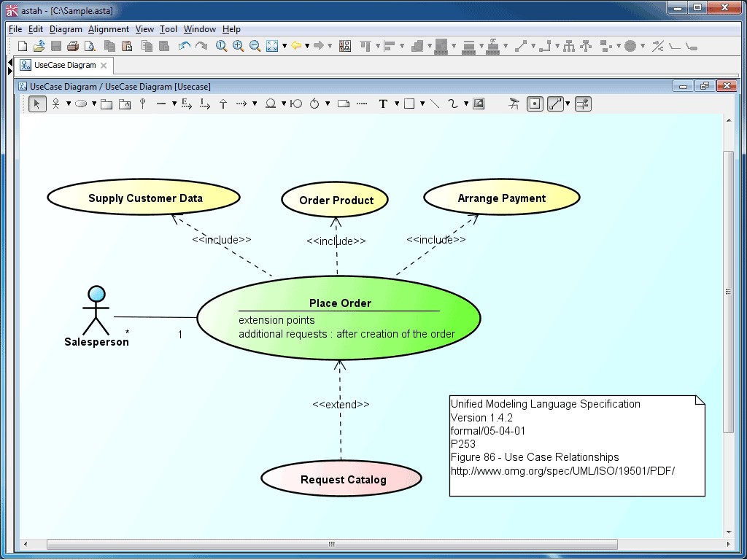Click the horizontal scrollbar thumb

pos(332,544)
